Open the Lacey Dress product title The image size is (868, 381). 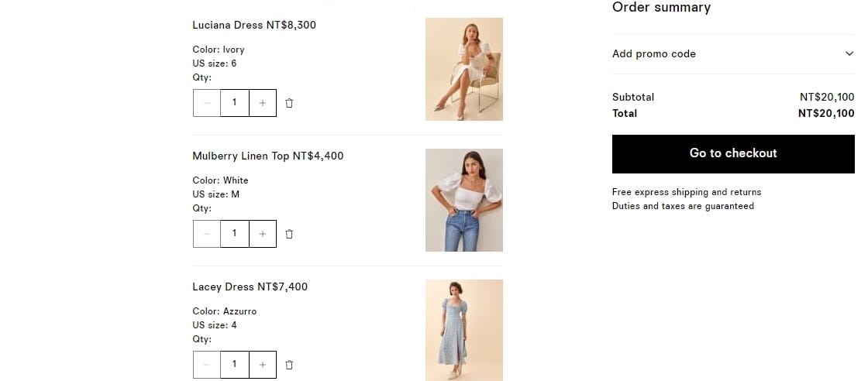pyautogui.click(x=223, y=287)
